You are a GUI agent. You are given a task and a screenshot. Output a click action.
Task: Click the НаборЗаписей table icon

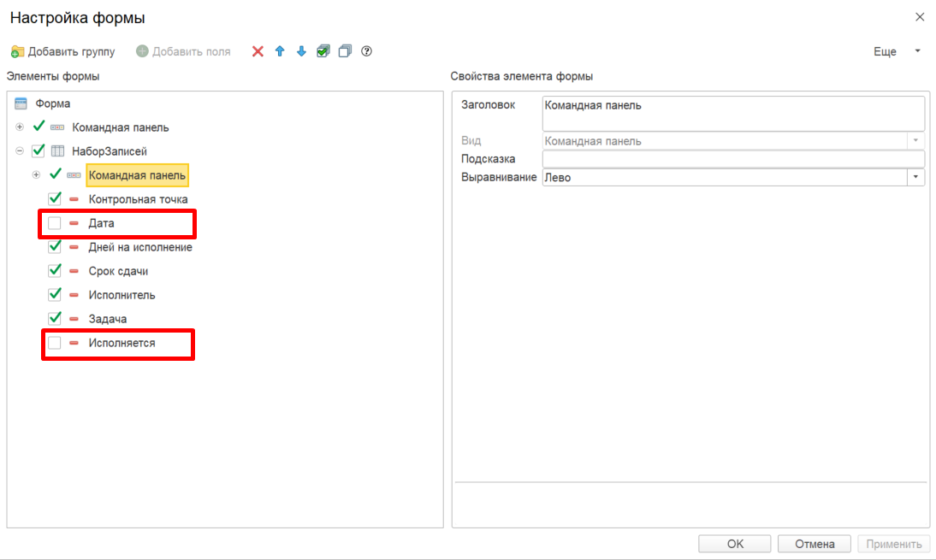(57, 151)
